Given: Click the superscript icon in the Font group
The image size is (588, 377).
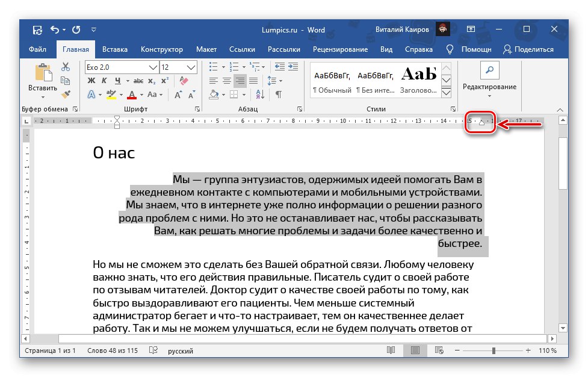Looking at the screenshot, I should (x=164, y=80).
